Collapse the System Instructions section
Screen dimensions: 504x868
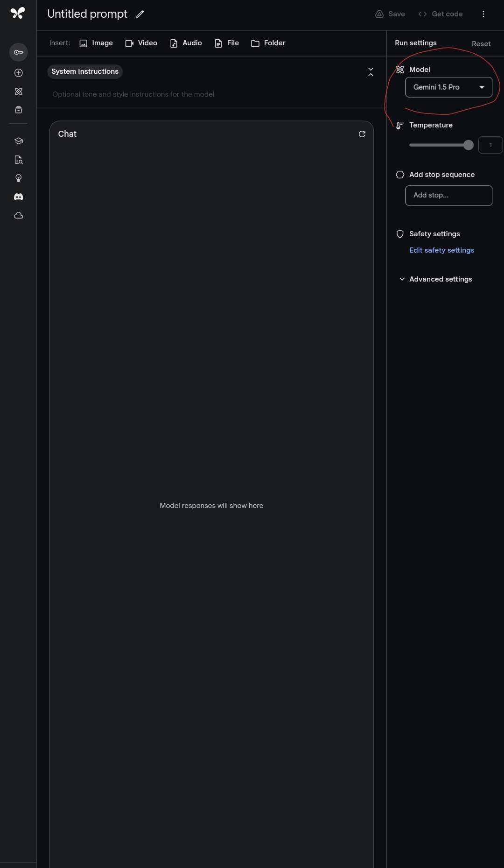tap(371, 72)
